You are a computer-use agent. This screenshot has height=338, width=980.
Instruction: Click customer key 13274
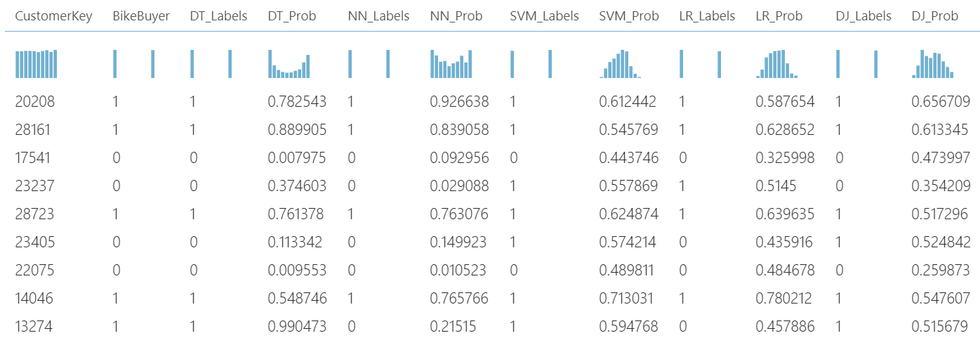point(34,327)
